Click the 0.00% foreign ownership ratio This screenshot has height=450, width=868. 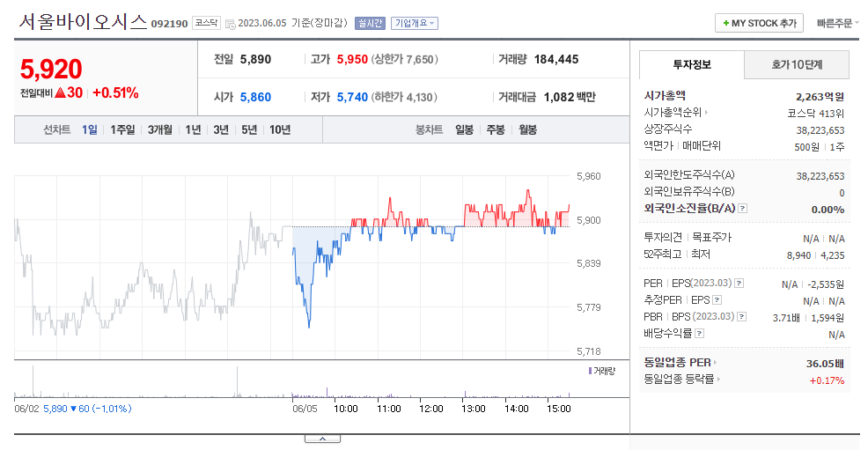click(x=828, y=210)
